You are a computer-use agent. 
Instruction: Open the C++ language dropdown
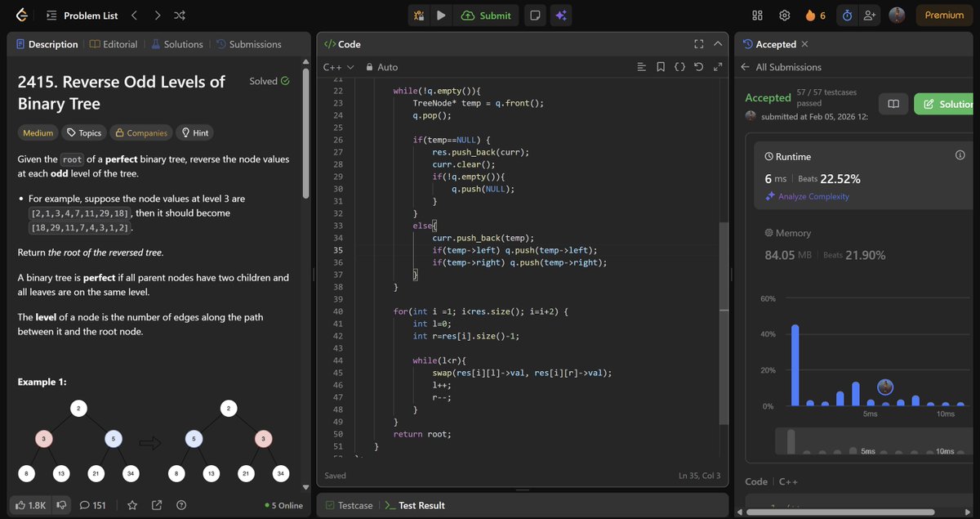click(338, 67)
